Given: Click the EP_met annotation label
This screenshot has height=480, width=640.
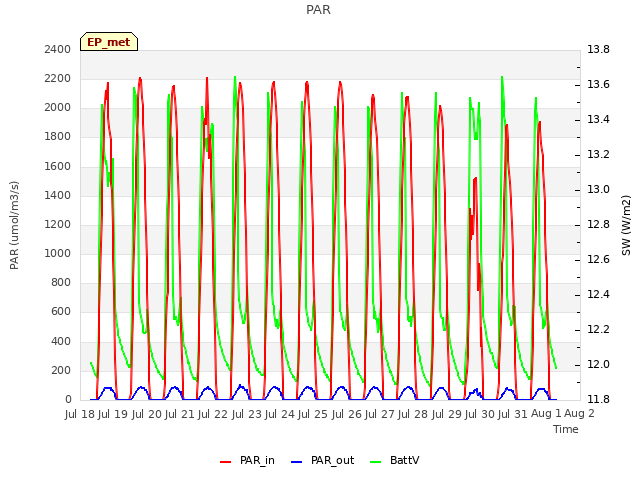Looking at the screenshot, I should coord(109,42).
